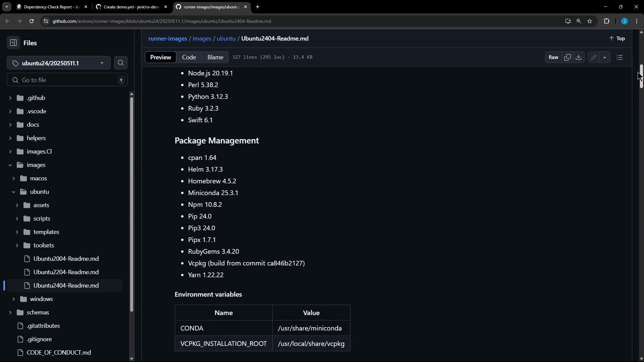Expand the .github folder
This screenshot has height=362, width=644.
tap(10, 98)
